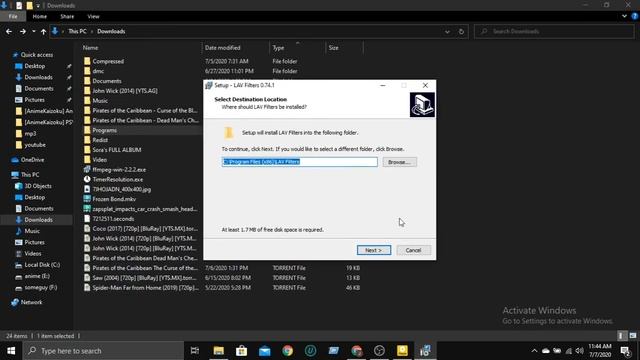This screenshot has height=360, width=640.
Task: Open pinned Pictures under Quick access
Action: [34, 100]
